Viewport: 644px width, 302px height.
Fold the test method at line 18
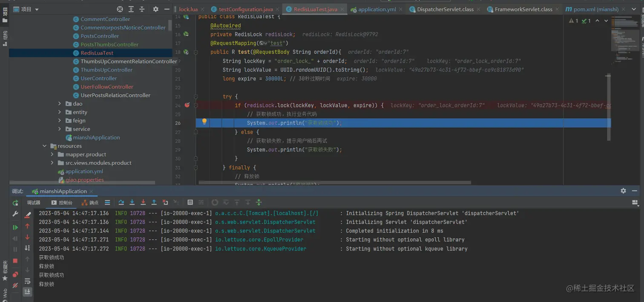pyautogui.click(x=196, y=52)
